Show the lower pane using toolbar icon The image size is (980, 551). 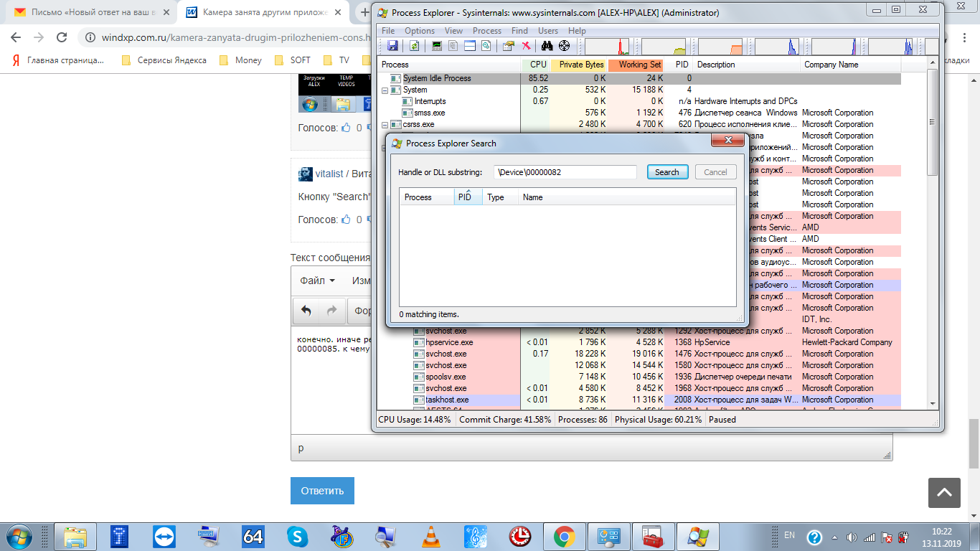click(470, 46)
